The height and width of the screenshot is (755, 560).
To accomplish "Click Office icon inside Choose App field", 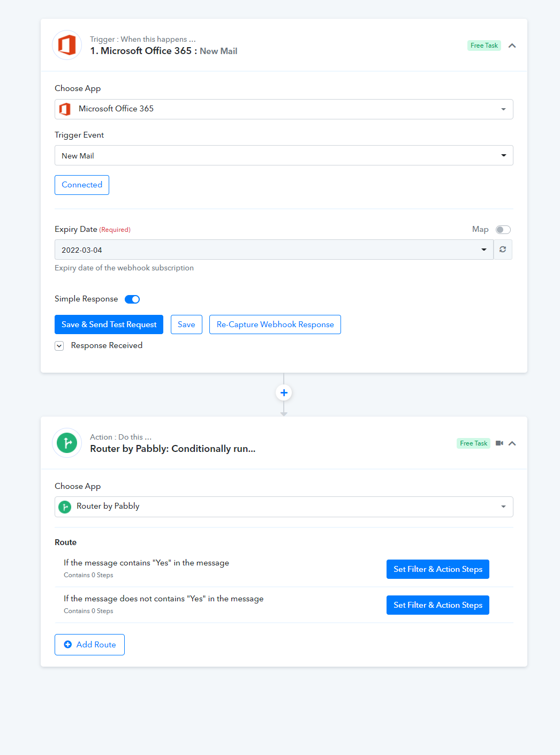I will (x=65, y=109).
